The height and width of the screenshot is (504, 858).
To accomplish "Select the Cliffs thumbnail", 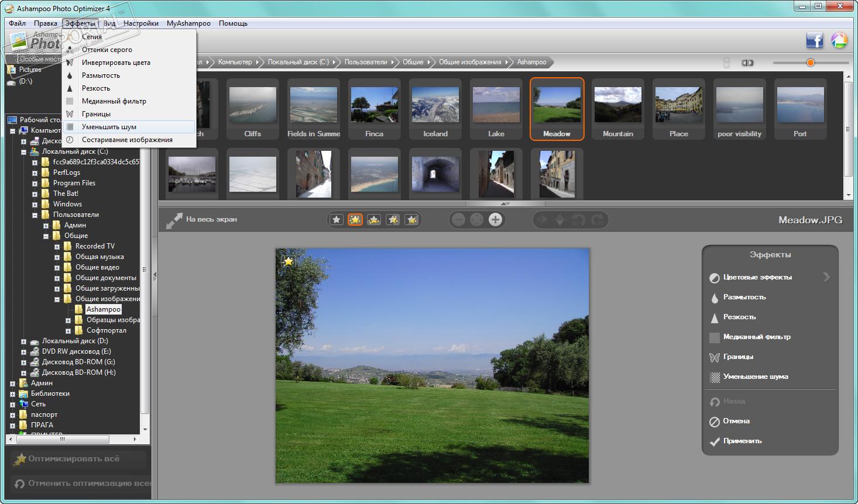I will [x=253, y=109].
